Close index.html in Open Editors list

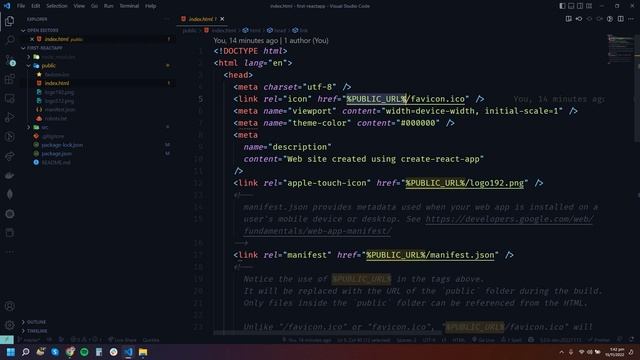[32, 39]
